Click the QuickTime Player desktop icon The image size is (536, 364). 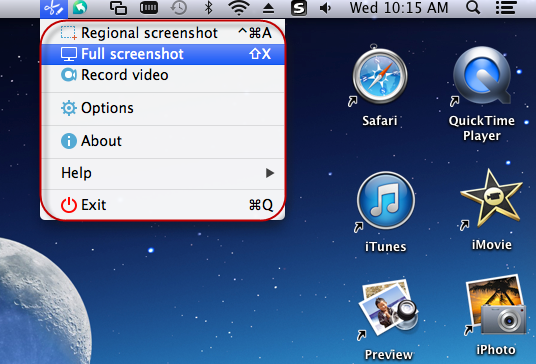[482, 76]
